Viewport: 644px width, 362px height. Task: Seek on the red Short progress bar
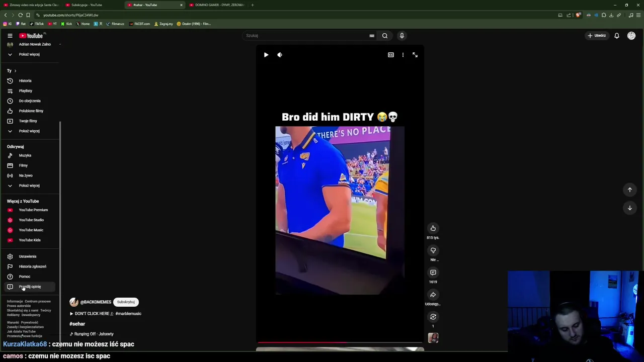point(340,342)
